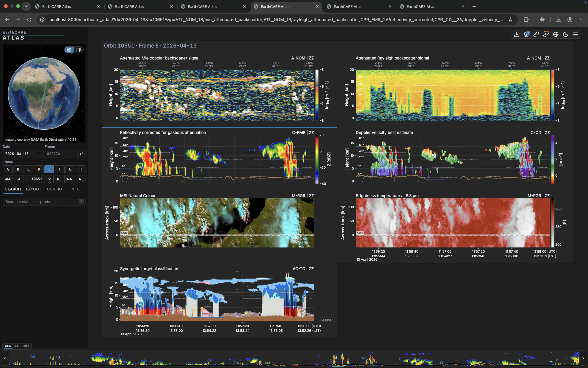Click the Orbit 10651 · Frame E title
588x368 pixels.
point(150,46)
